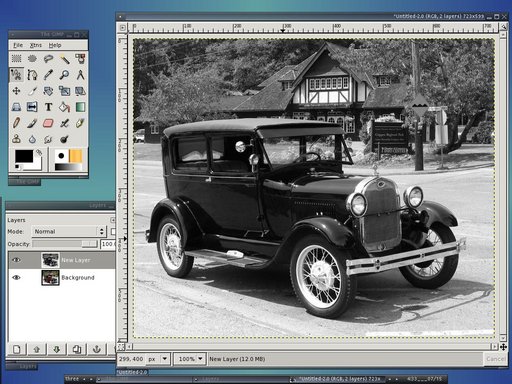This screenshot has height=384, width=512.
Task: Select the Zoom magnifier tool
Action: click(64, 75)
